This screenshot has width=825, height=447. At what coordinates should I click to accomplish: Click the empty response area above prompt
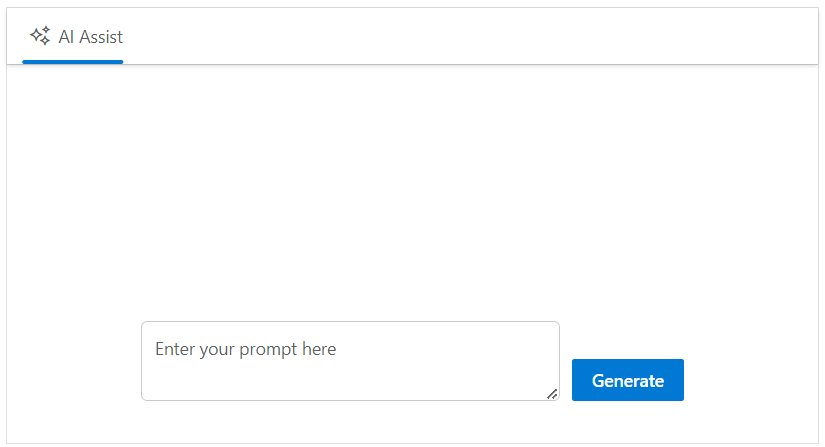pos(412,190)
